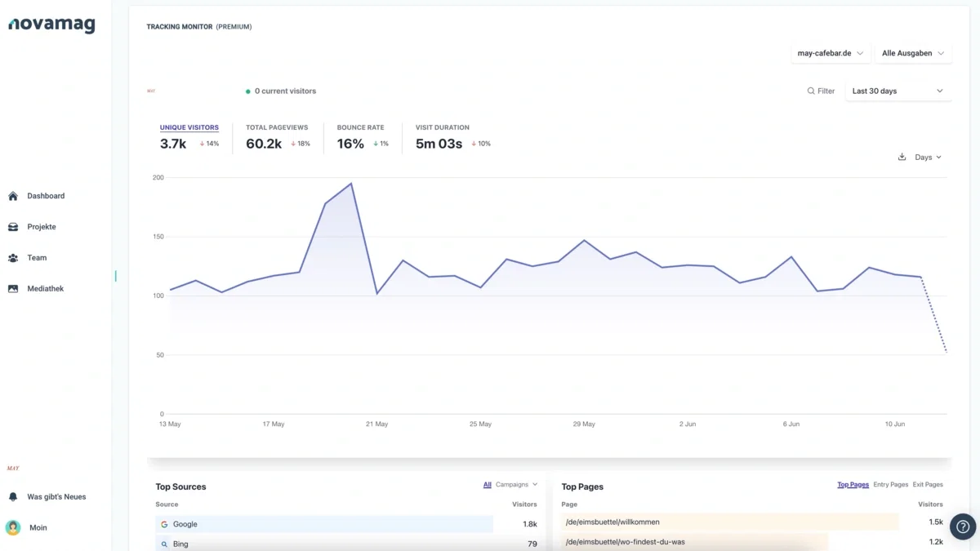The width and height of the screenshot is (980, 551).
Task: Open Projekte in the sidebar
Action: (x=42, y=227)
